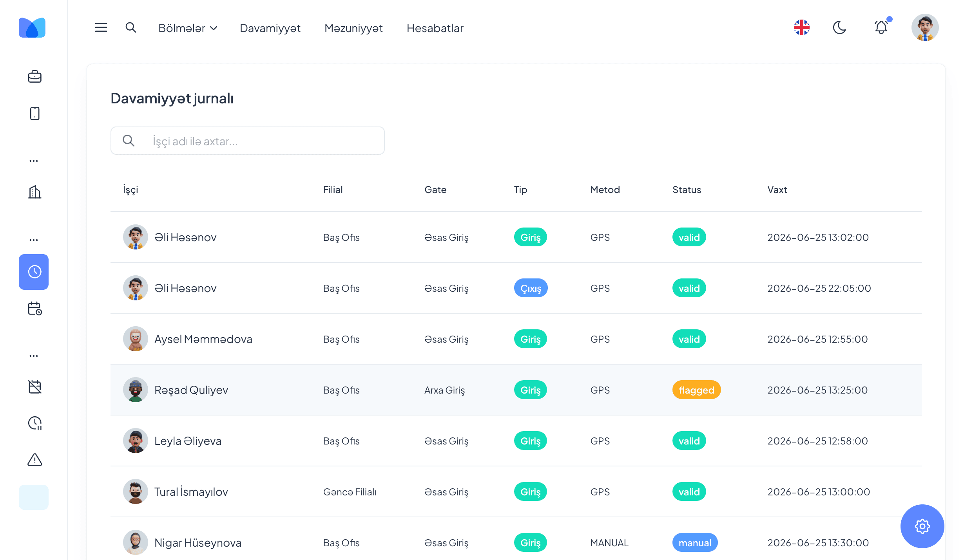Go to the Məzuniyyət menu
This screenshot has width=964, height=560.
353,28
